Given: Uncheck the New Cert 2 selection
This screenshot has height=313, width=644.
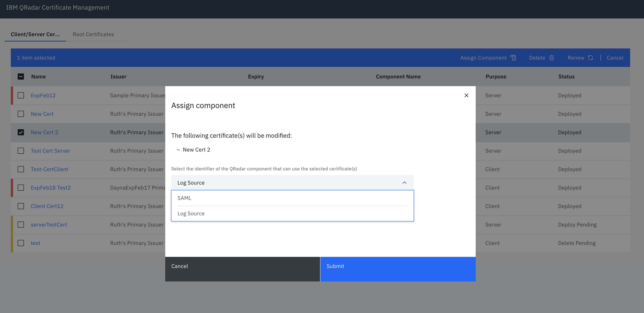Looking at the screenshot, I should point(21,132).
